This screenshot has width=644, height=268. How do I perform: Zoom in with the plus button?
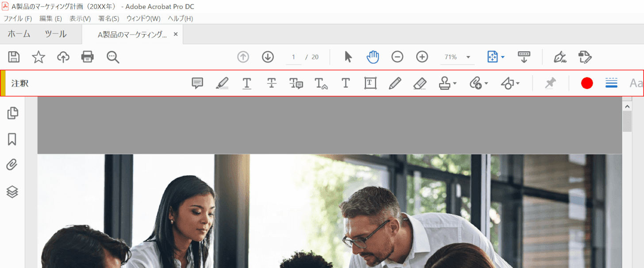422,57
